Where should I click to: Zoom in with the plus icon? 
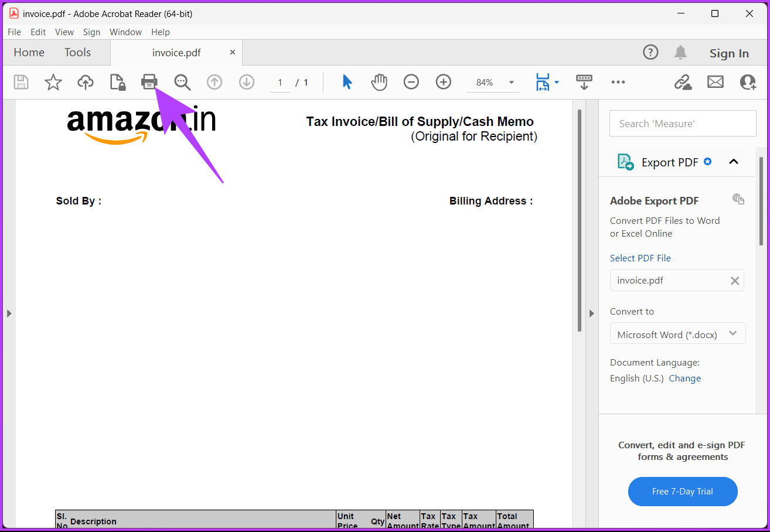pyautogui.click(x=444, y=83)
